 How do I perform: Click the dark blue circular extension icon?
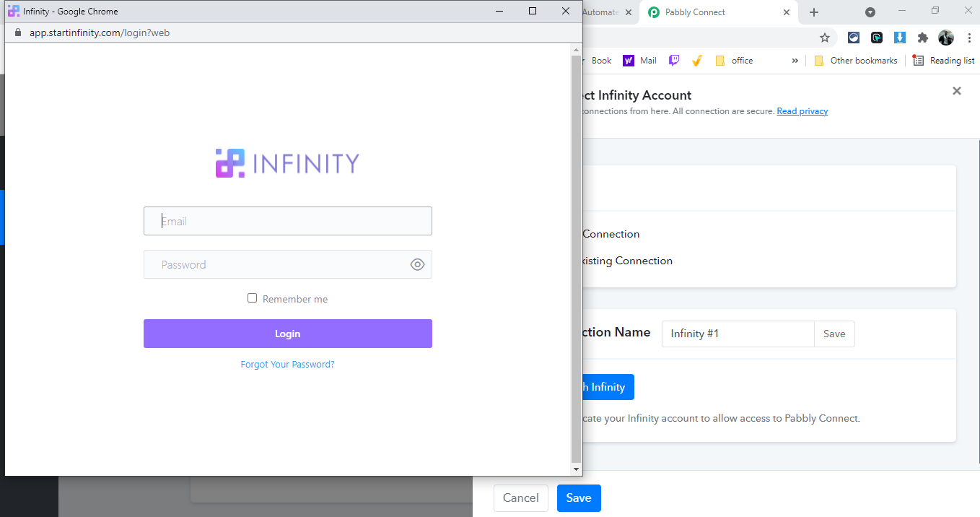[854, 38]
